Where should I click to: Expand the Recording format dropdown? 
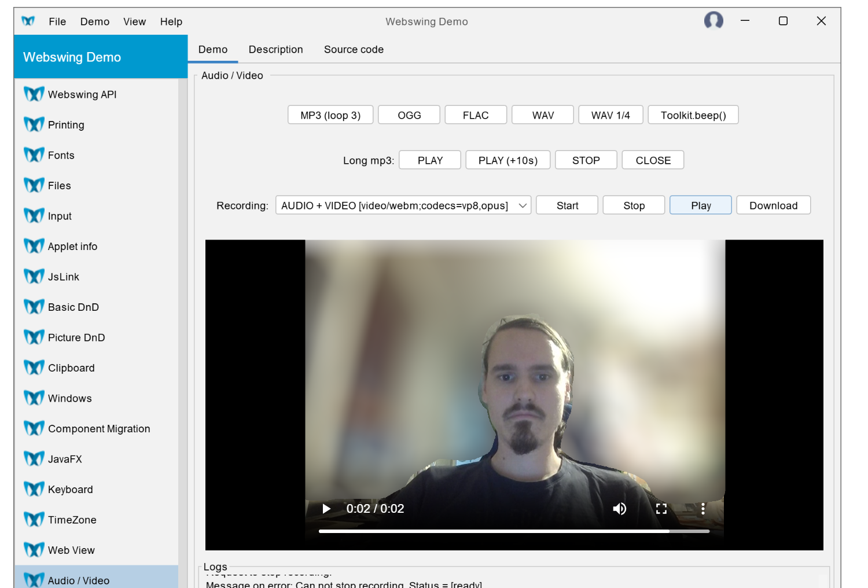tap(522, 205)
